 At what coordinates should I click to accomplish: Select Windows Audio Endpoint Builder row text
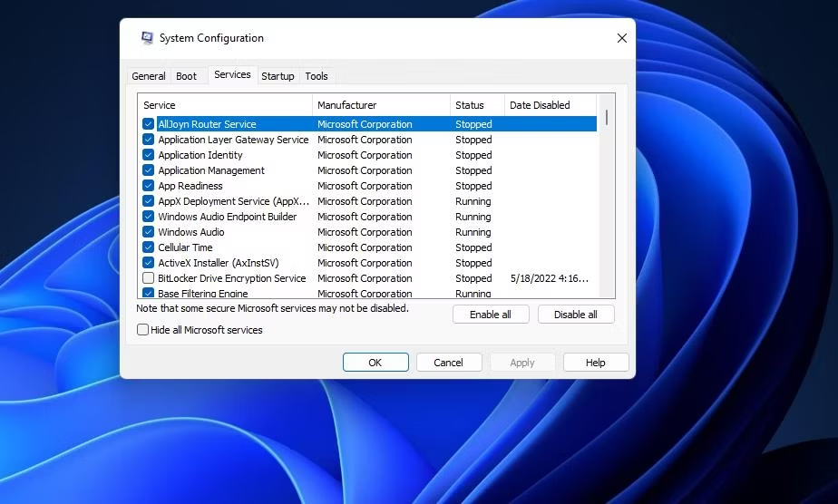pyautogui.click(x=227, y=217)
